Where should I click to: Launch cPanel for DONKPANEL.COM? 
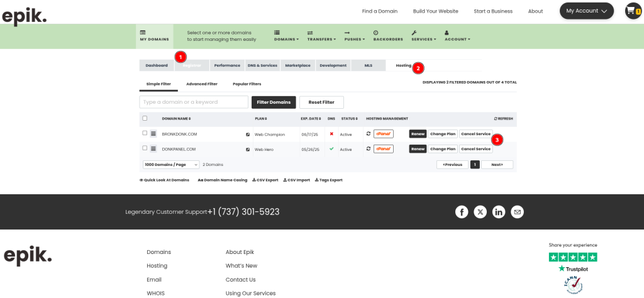384,149
